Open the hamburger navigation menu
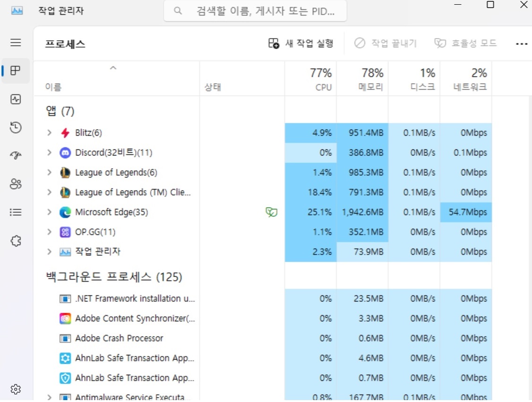The image size is (532, 402). 16,43
